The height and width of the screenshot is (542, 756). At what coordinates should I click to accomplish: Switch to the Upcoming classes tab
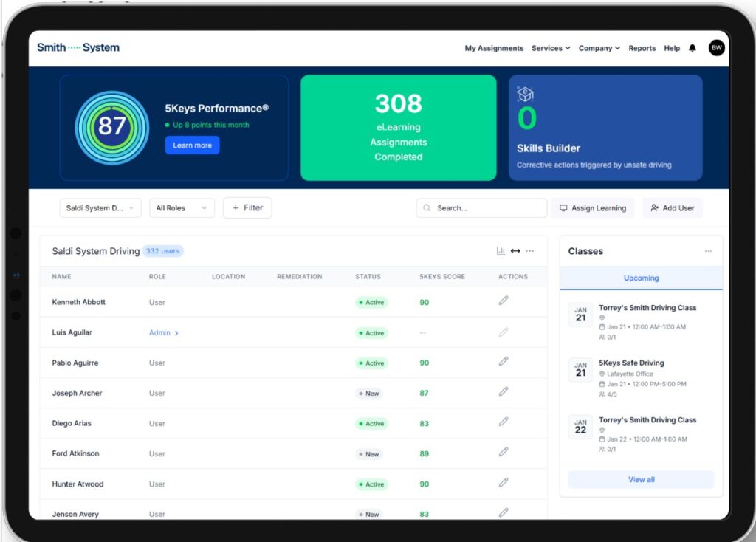point(641,278)
